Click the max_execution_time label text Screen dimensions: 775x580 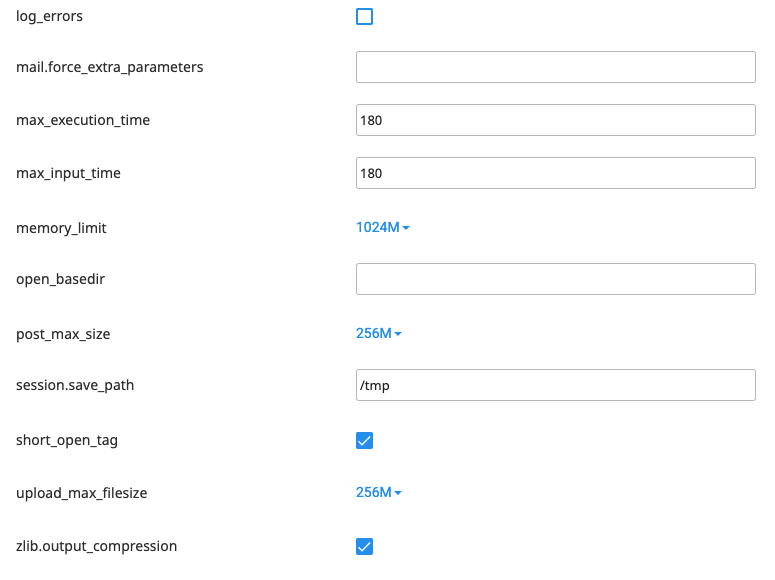click(83, 120)
